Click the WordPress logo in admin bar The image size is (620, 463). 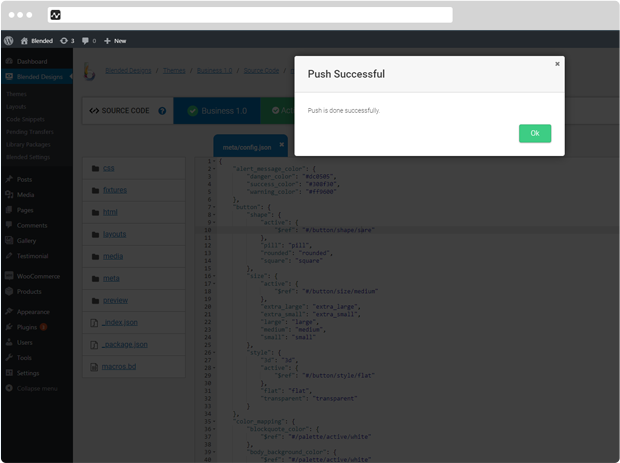click(x=9, y=41)
